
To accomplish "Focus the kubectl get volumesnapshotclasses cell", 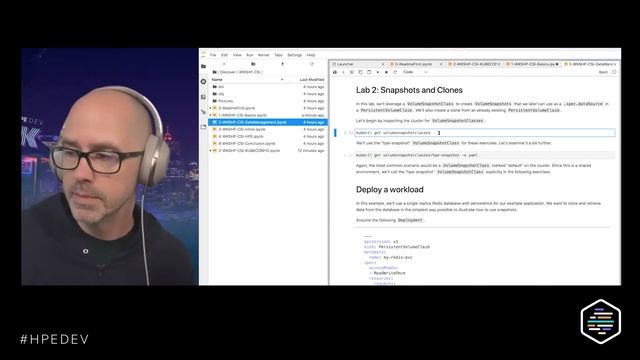I will click(484, 133).
